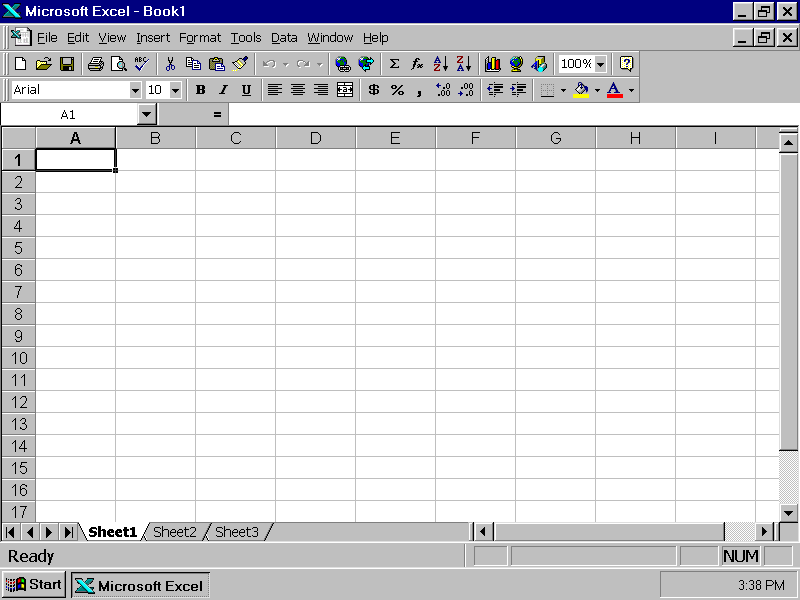Toggle italic formatting

coord(222,90)
